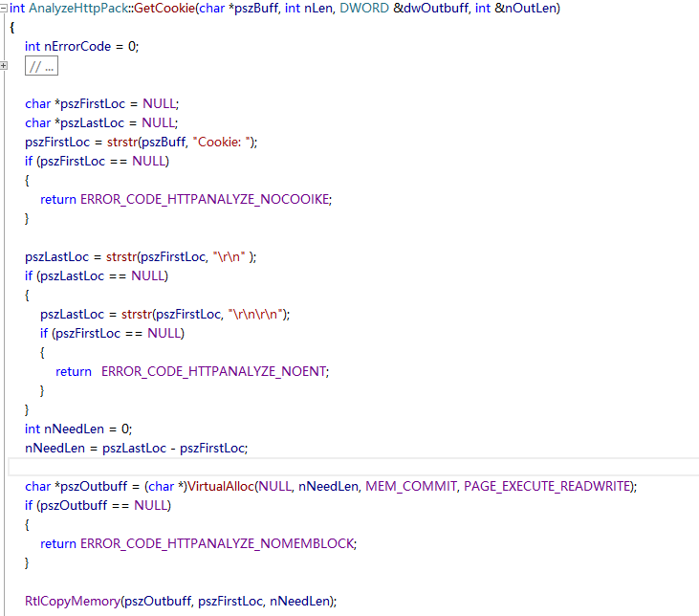This screenshot has width=699, height=616.
Task: Expand the collapsed comment block marker
Action: coord(4,66)
